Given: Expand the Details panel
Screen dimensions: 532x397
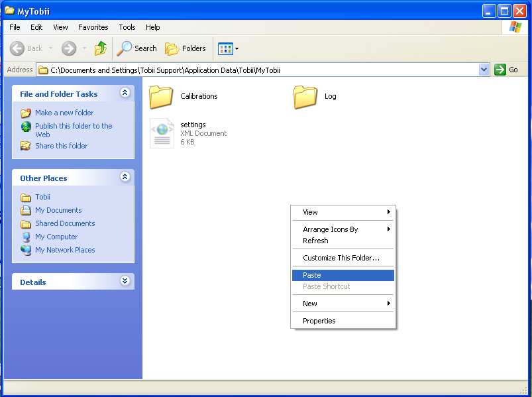Looking at the screenshot, I should click(125, 280).
